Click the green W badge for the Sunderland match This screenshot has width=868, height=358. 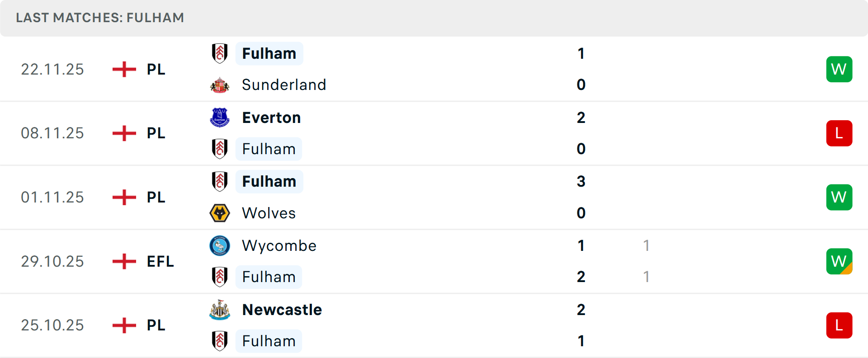(x=839, y=69)
